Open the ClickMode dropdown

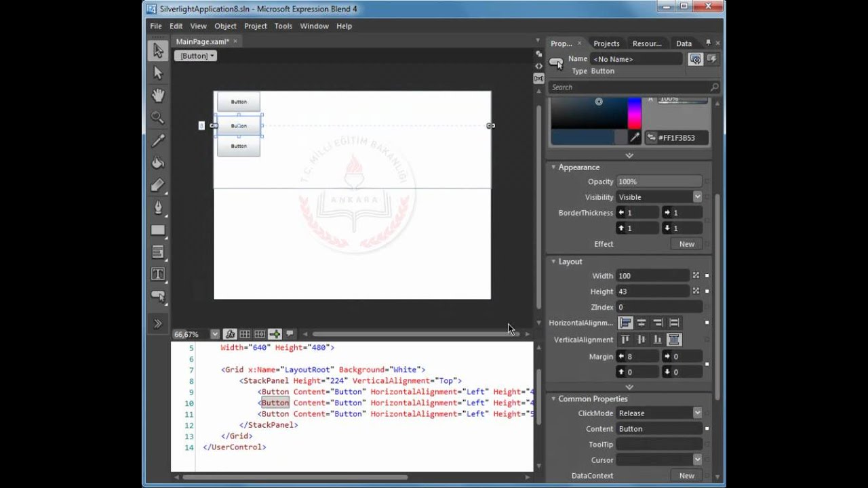pos(697,413)
